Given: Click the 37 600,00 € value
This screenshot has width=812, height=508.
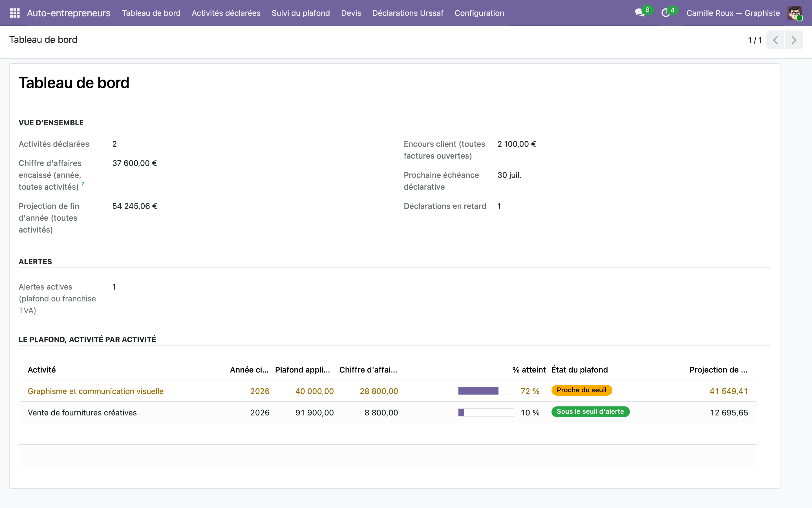Looking at the screenshot, I should point(134,163).
